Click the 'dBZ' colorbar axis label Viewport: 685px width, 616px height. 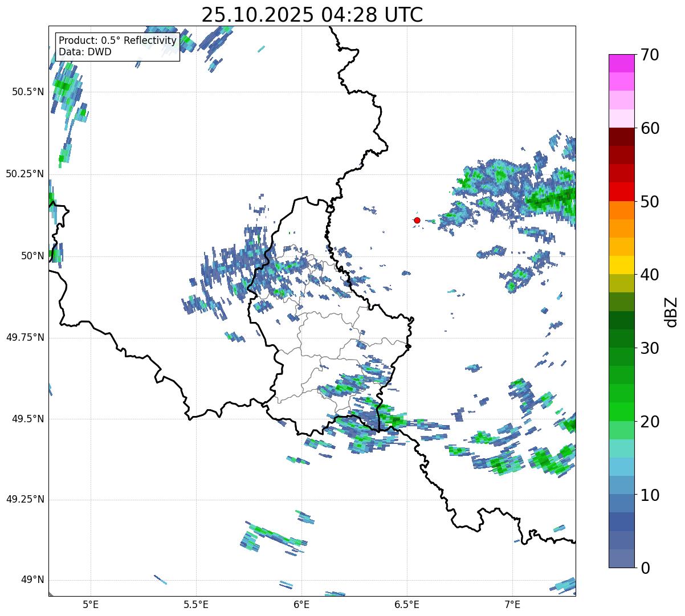tap(671, 311)
